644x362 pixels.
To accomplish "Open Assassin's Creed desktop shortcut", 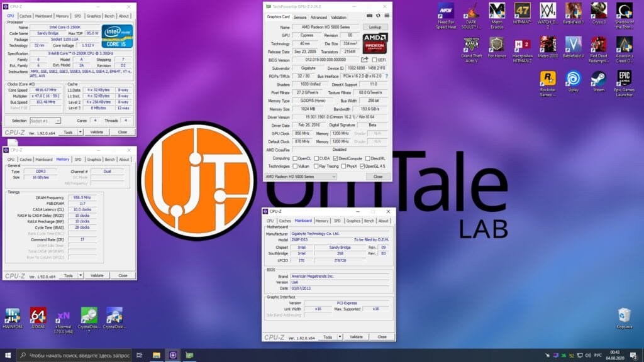I will pos(625,50).
